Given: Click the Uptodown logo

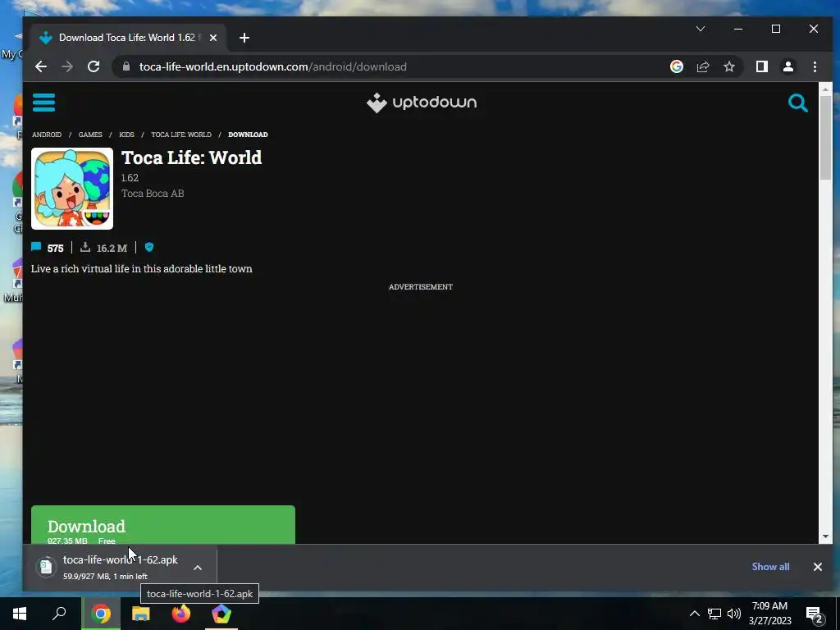Looking at the screenshot, I should pyautogui.click(x=422, y=103).
